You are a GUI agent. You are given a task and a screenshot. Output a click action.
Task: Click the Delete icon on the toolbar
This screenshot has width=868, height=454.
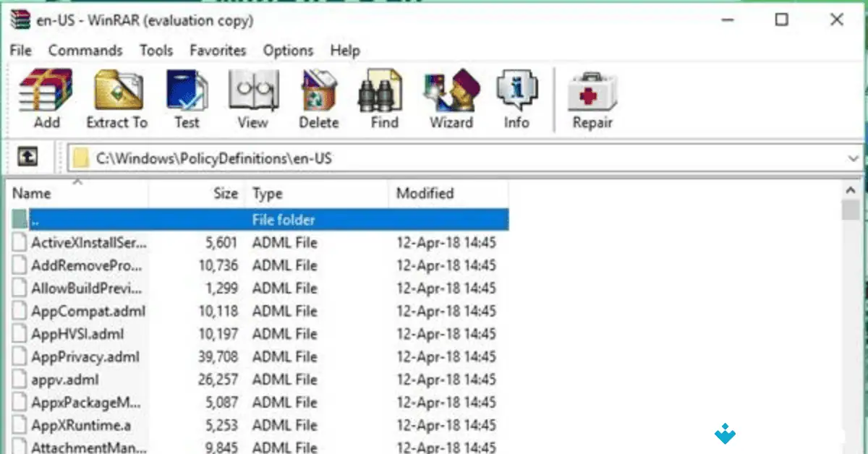[318, 94]
